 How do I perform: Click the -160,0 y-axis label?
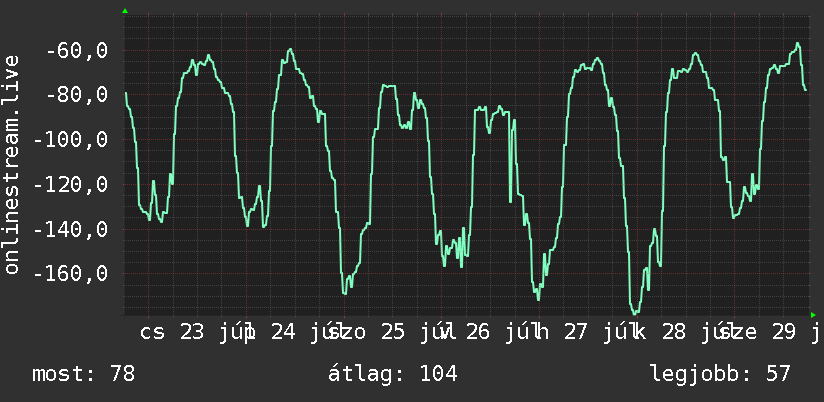tap(71, 273)
